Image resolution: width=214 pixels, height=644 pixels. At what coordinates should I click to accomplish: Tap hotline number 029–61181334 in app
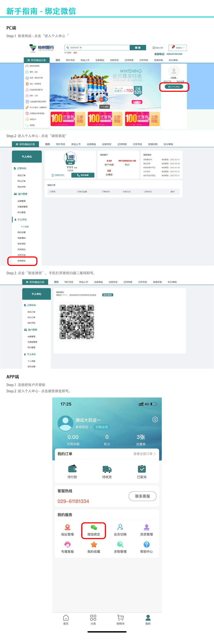[73, 501]
